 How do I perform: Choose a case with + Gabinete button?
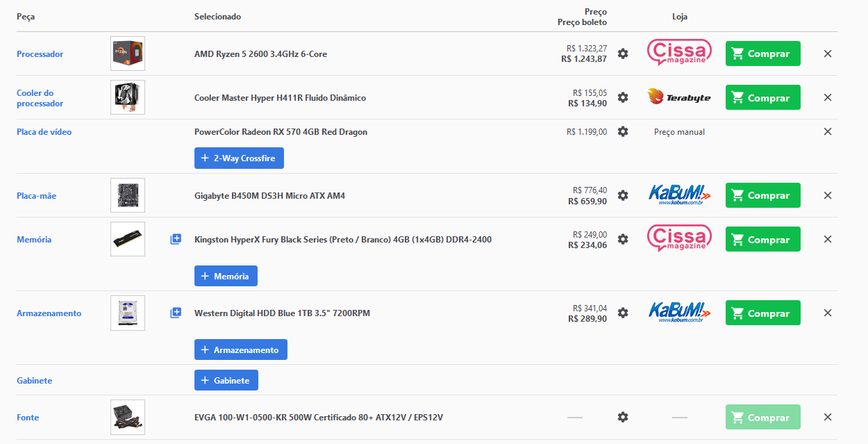pyautogui.click(x=226, y=380)
